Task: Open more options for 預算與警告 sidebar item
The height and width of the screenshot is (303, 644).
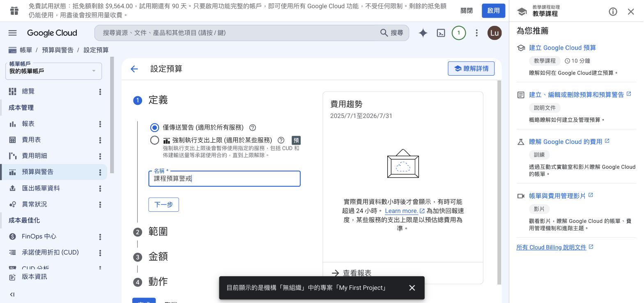Action: tap(100, 172)
